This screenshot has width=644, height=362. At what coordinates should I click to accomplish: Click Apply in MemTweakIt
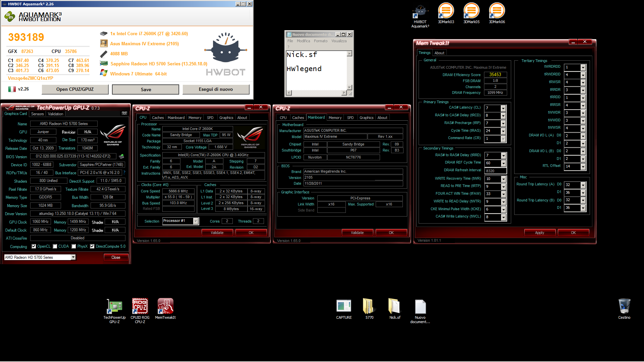click(540, 233)
